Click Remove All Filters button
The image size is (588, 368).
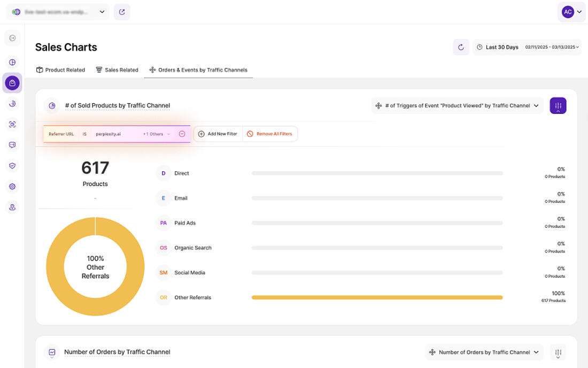pyautogui.click(x=270, y=134)
